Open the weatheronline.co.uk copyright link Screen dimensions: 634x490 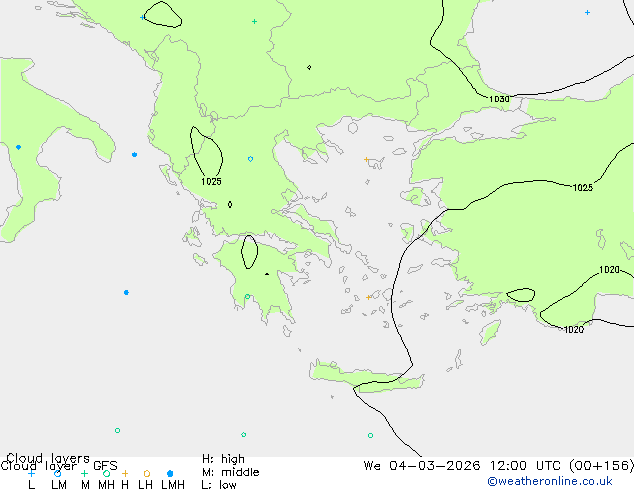pos(550,481)
